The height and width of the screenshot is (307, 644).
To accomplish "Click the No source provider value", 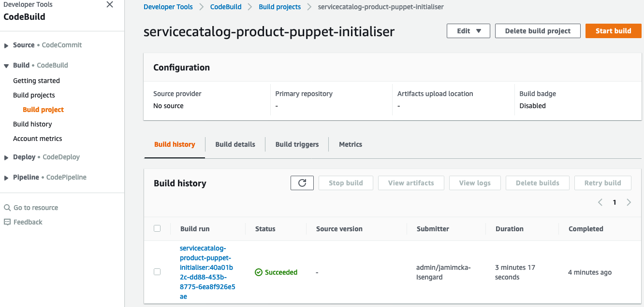I will 168,106.
